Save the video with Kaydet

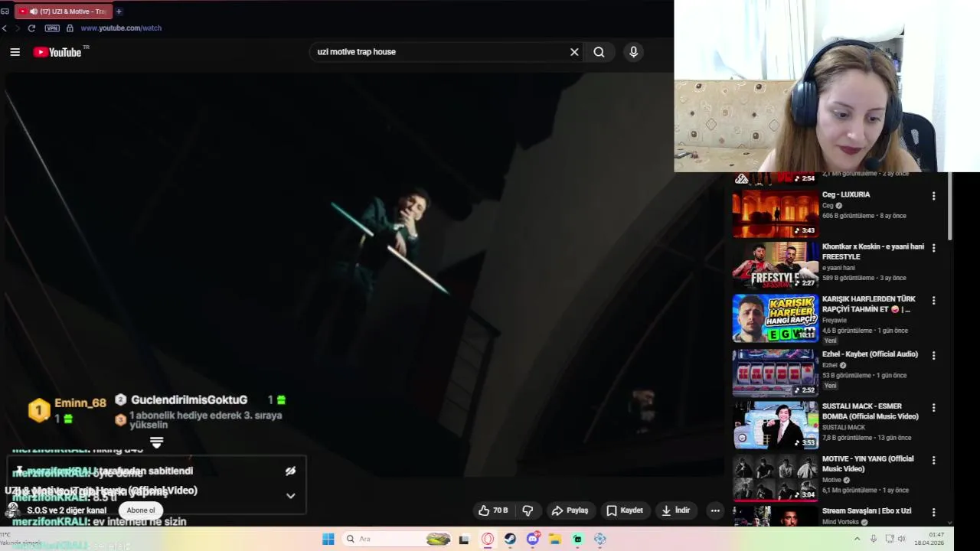click(625, 510)
